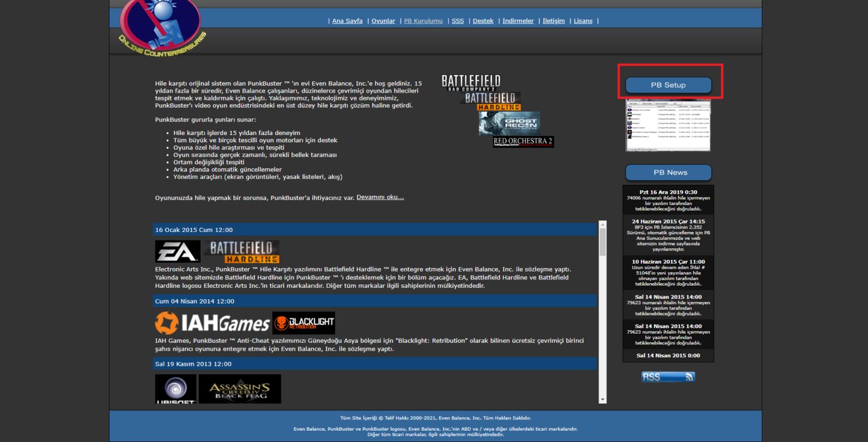
Task: Follow the 'Devamını oku...' link
Action: 380,197
